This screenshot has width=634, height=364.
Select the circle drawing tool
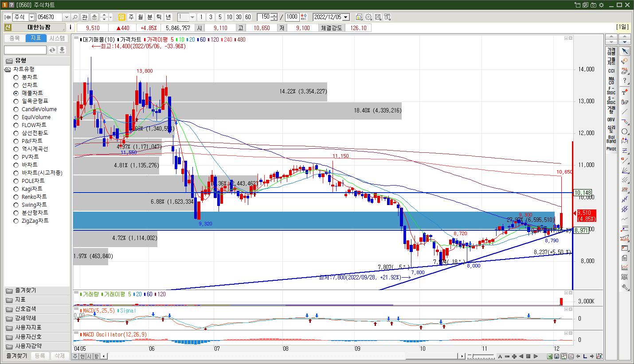pyautogui.click(x=625, y=132)
